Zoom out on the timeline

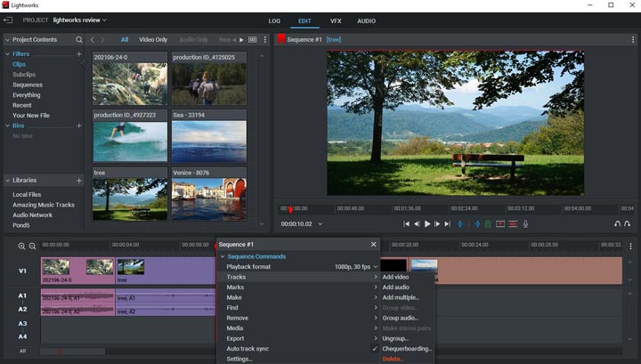click(33, 246)
